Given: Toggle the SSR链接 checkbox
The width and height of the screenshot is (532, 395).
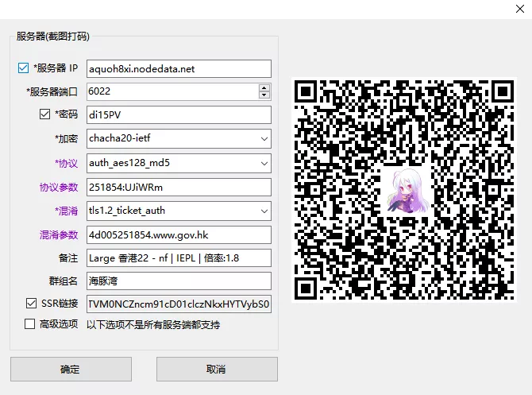Looking at the screenshot, I should [31, 303].
